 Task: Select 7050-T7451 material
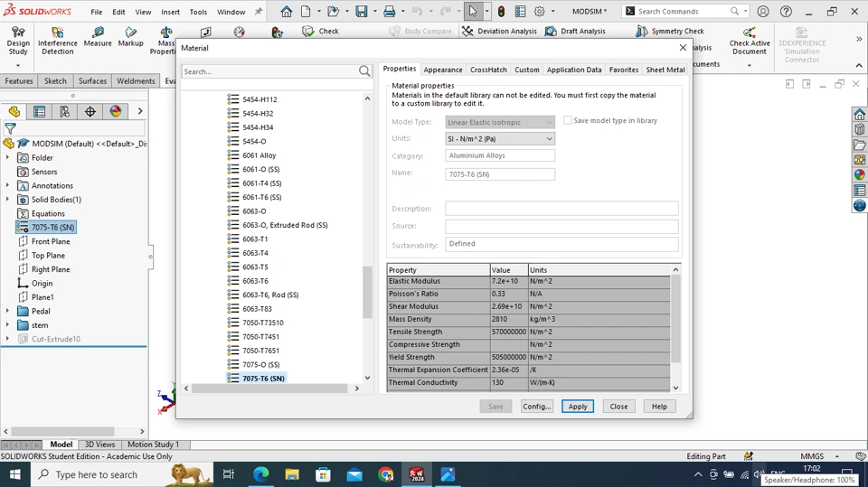coord(260,336)
